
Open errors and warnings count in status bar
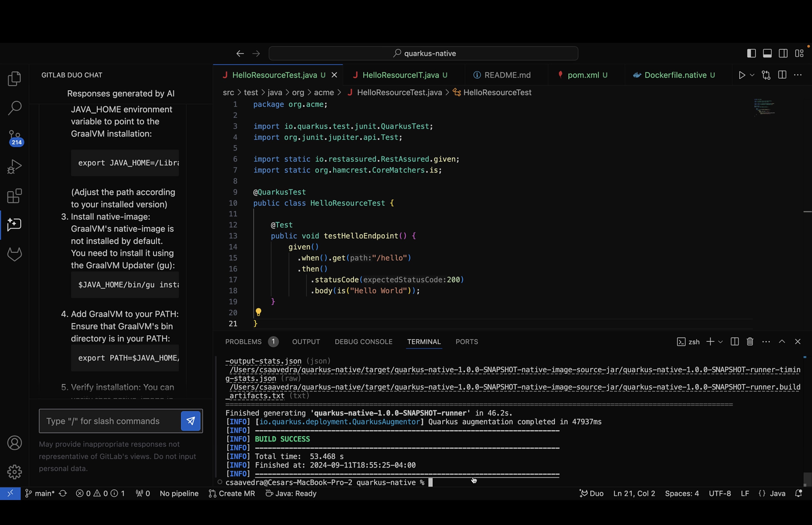[100, 493]
